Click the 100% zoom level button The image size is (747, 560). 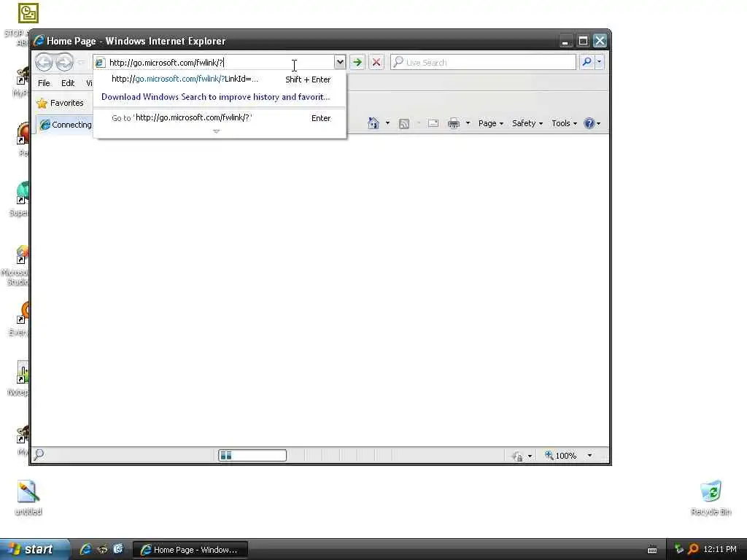(561, 456)
